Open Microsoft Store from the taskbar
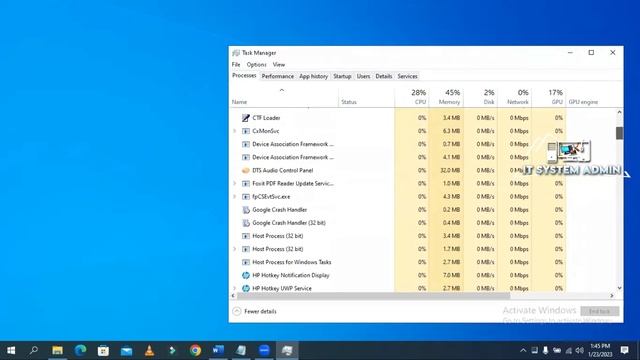Viewport: 640px width, 360px height. coord(103,350)
